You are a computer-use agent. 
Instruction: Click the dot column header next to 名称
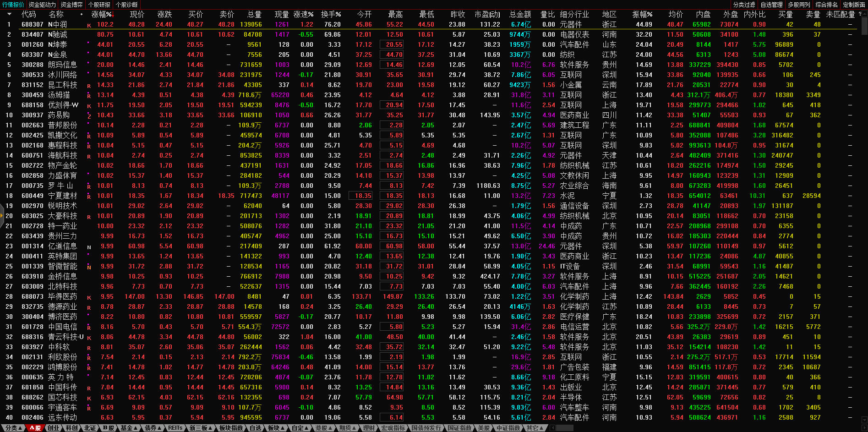pos(82,14)
